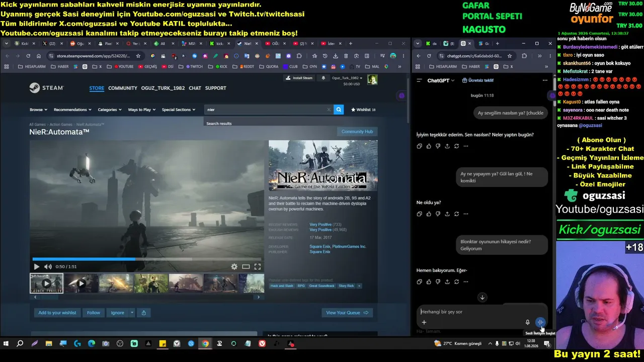Open the Hack and Slash tag
Viewport: 644px width, 362px height.
coord(282,286)
